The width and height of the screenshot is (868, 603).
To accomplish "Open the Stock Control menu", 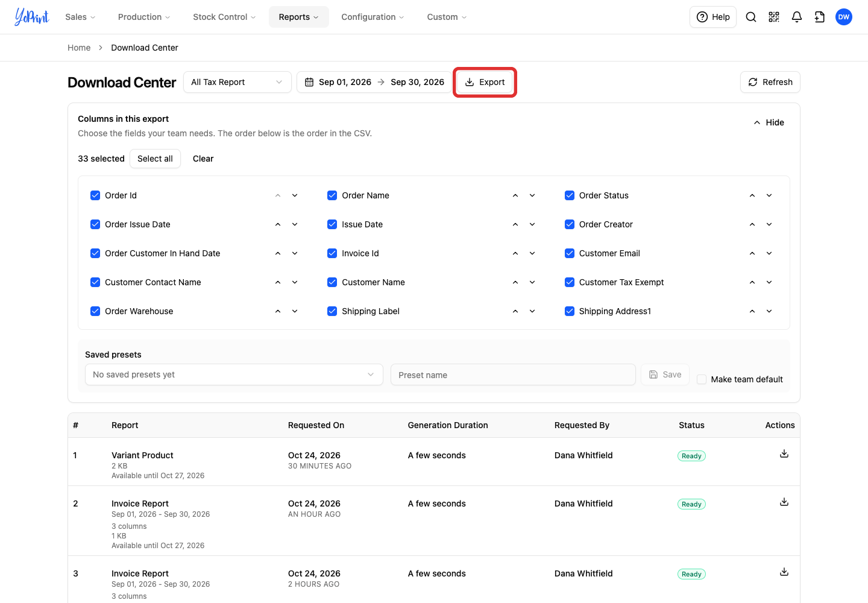I will 224,17.
